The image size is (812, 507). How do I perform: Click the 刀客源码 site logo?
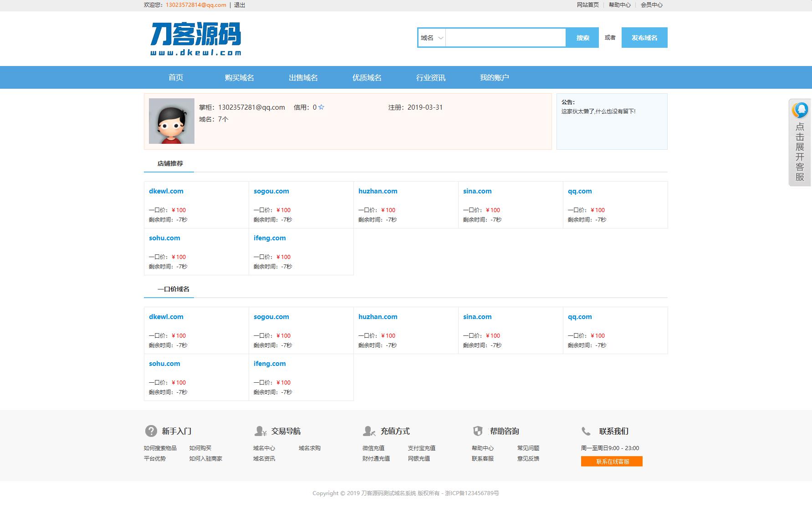tap(196, 39)
